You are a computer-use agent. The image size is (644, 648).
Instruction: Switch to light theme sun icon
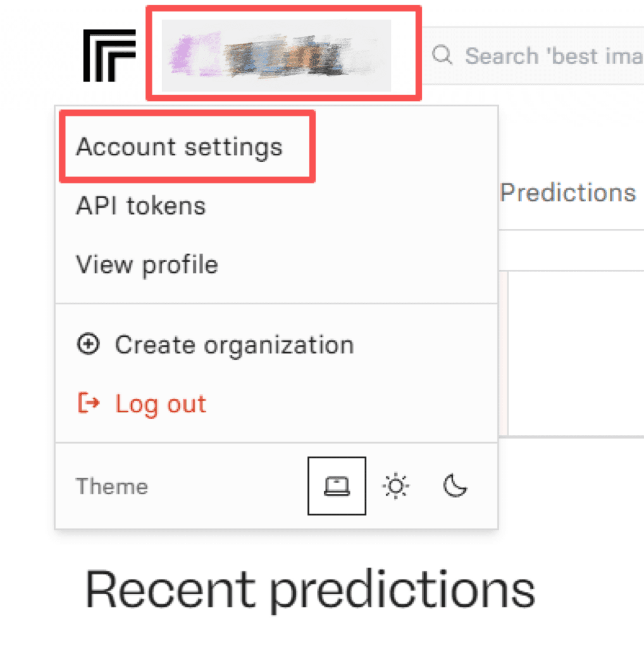click(x=396, y=486)
